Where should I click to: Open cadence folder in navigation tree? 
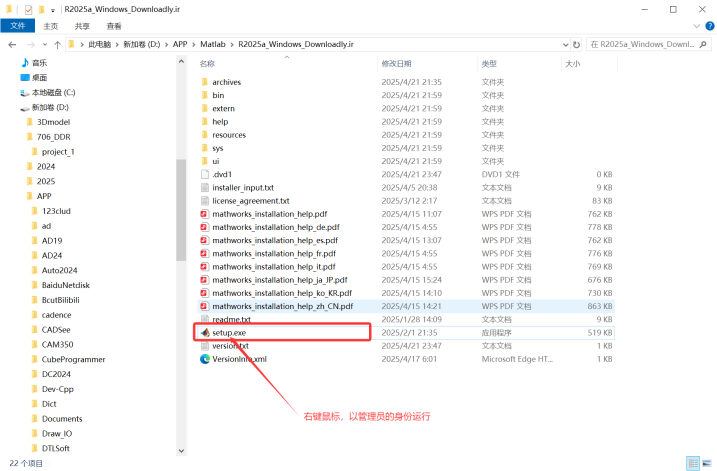[56, 315]
